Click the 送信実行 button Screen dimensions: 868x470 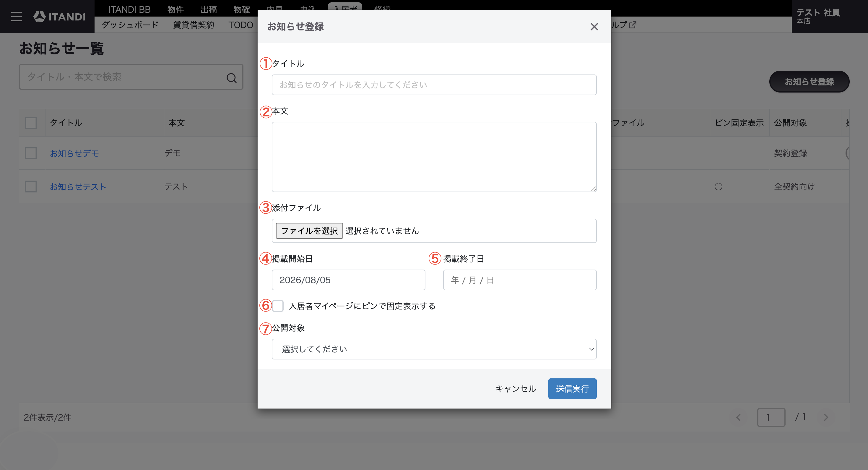click(572, 388)
